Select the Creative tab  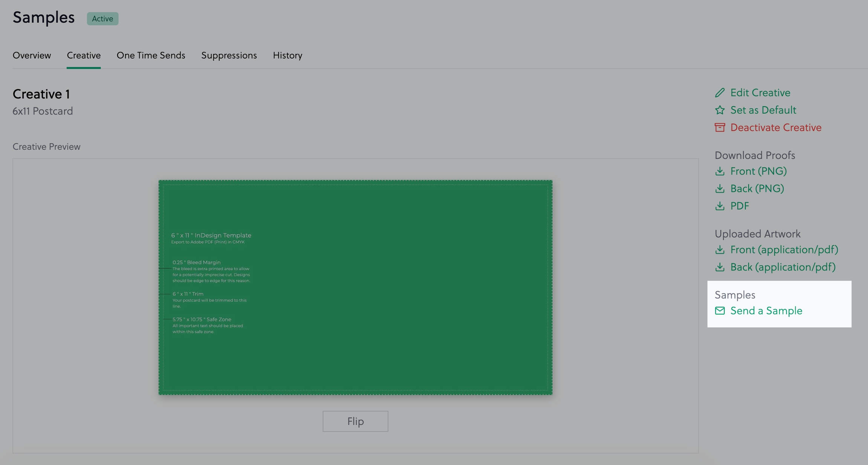[x=84, y=55]
